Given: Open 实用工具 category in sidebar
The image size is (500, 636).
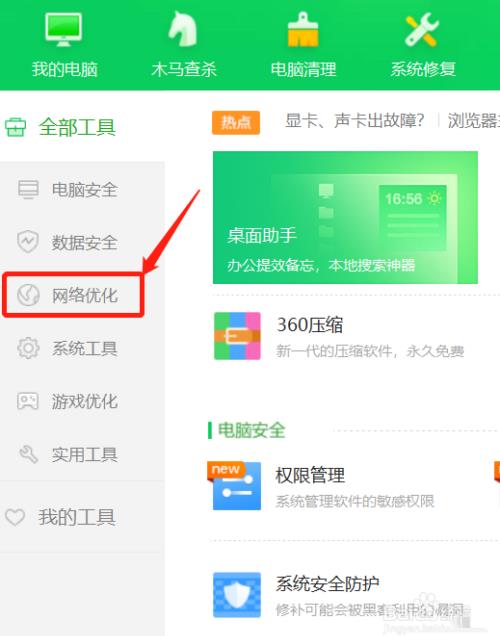Looking at the screenshot, I should coord(84,455).
